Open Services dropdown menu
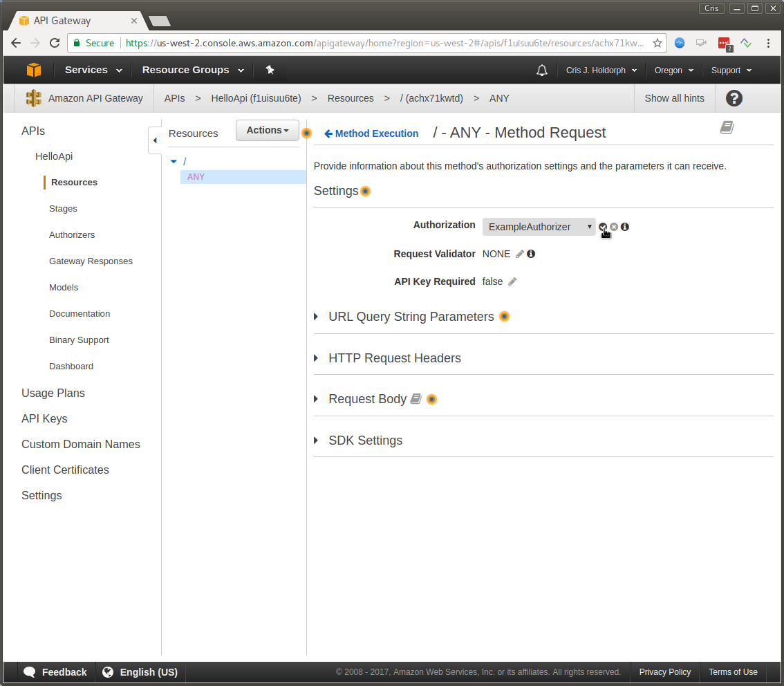784x686 pixels. coord(93,70)
